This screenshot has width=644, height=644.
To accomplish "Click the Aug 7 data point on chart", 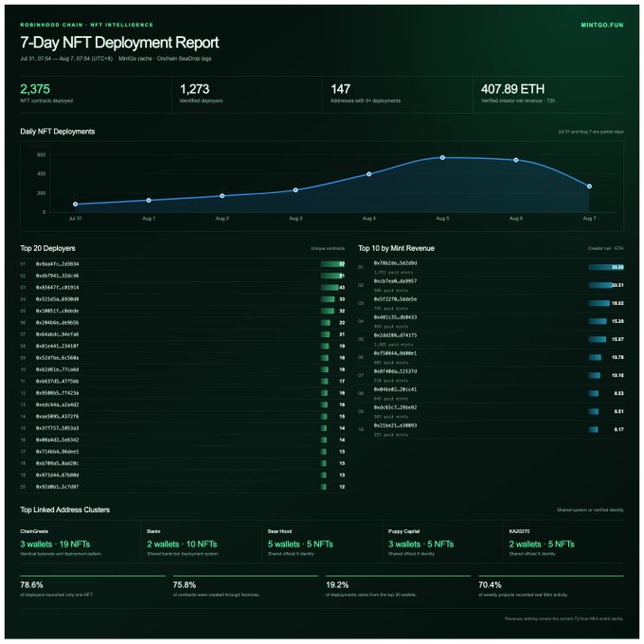I will tap(589, 187).
